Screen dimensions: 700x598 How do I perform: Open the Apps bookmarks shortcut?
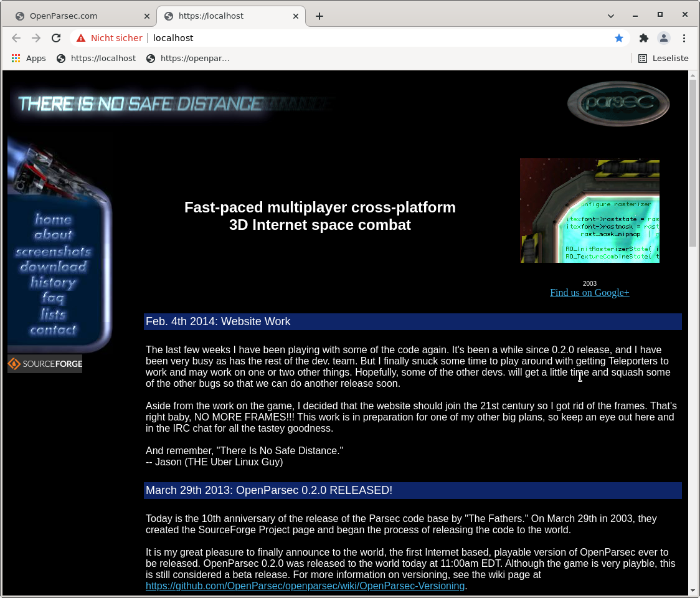29,58
